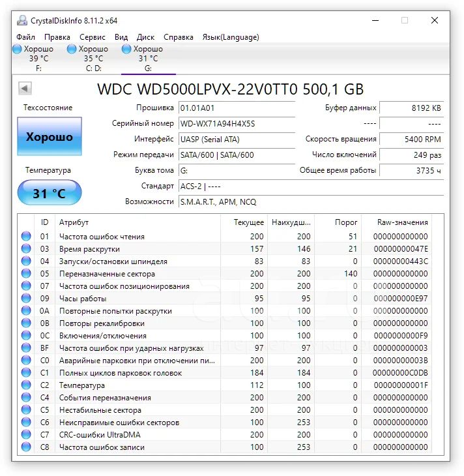Open the Файл menu
The image size is (464, 476).
[25, 37]
